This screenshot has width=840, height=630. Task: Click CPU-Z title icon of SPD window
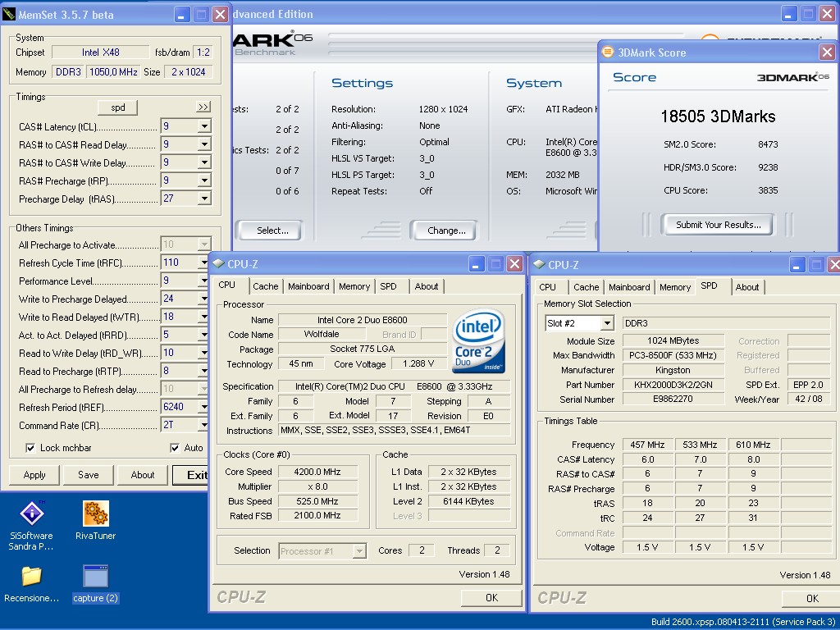click(539, 265)
